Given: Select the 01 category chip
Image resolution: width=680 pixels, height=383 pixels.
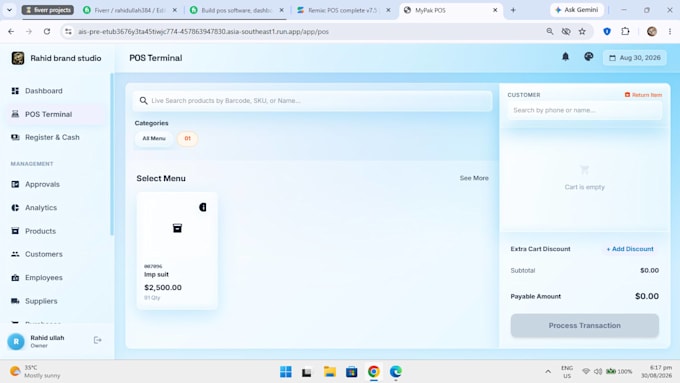Looking at the screenshot, I should [187, 138].
